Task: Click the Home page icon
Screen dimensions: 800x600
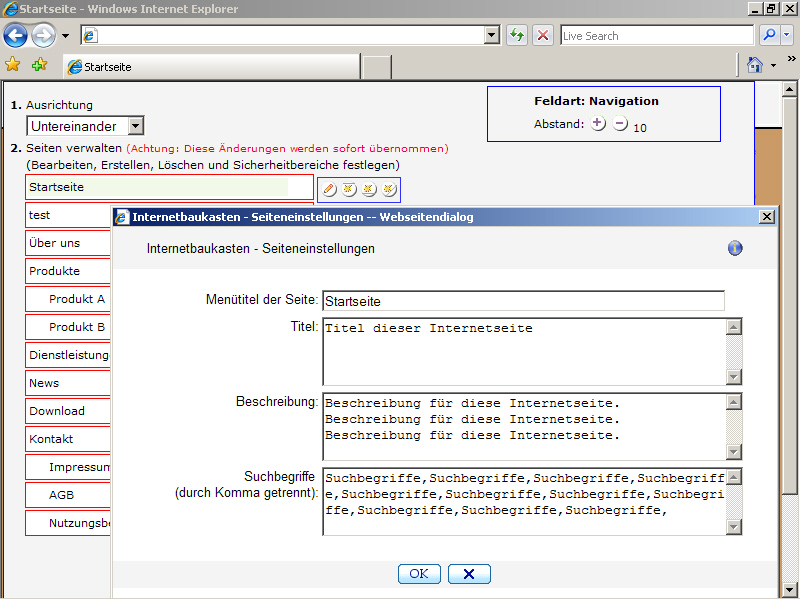Action: (x=756, y=65)
